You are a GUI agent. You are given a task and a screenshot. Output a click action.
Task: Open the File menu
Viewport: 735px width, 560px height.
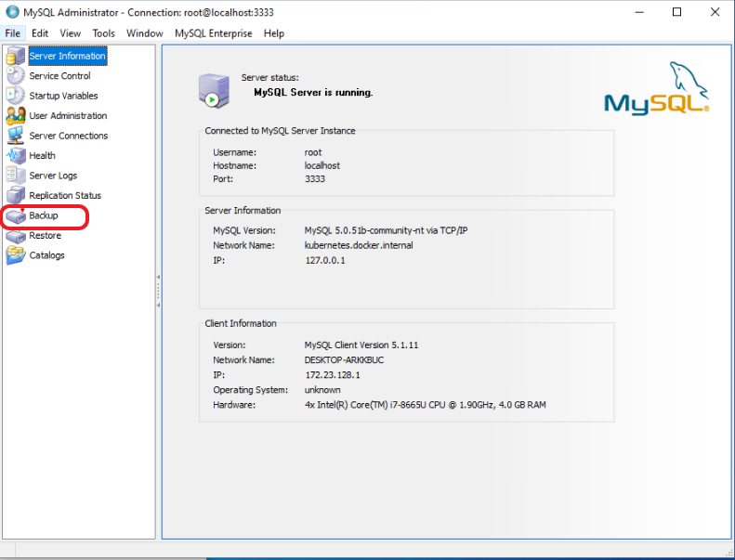12,33
